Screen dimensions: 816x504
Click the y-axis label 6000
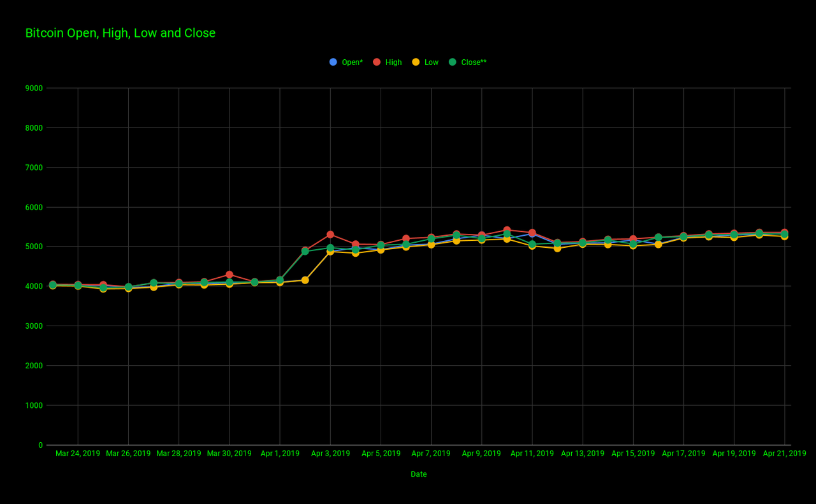[x=35, y=207]
